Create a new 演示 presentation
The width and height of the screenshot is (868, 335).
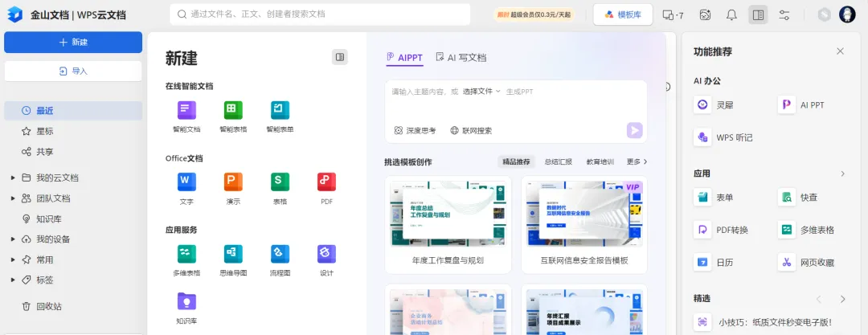233,188
